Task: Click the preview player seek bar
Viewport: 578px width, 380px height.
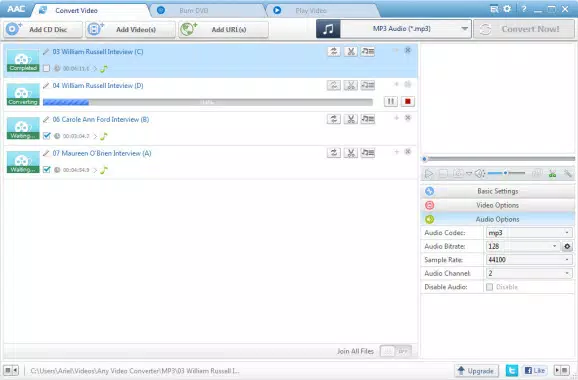Action: pyautogui.click(x=498, y=159)
